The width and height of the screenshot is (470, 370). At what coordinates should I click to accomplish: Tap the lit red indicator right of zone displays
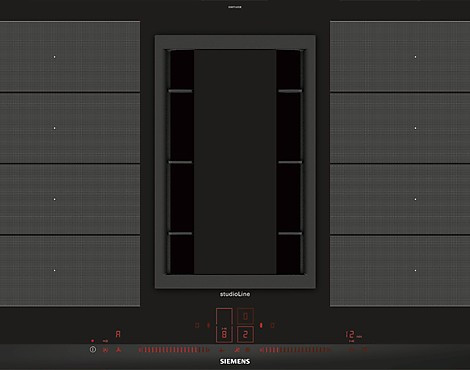pyautogui.click(x=261, y=325)
